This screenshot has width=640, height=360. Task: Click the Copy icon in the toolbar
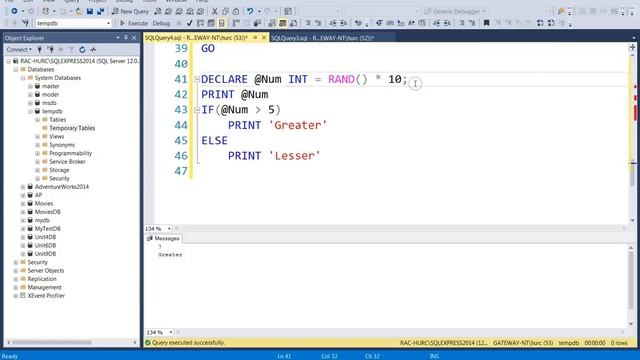pos(225,11)
